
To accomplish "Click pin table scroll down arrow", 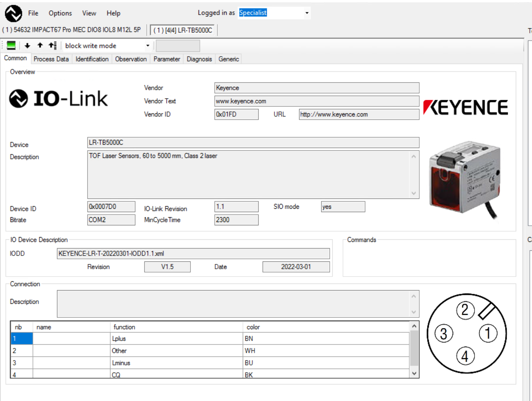I will pos(414,373).
